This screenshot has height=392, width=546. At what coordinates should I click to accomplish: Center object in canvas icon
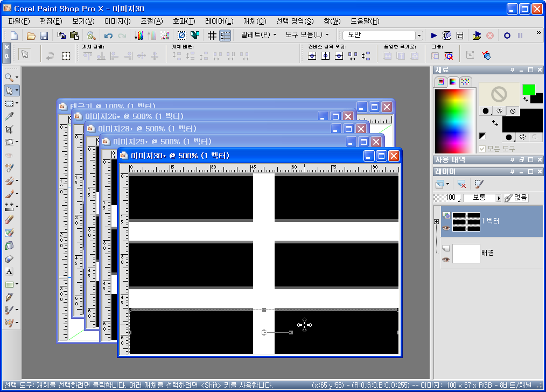(x=312, y=56)
